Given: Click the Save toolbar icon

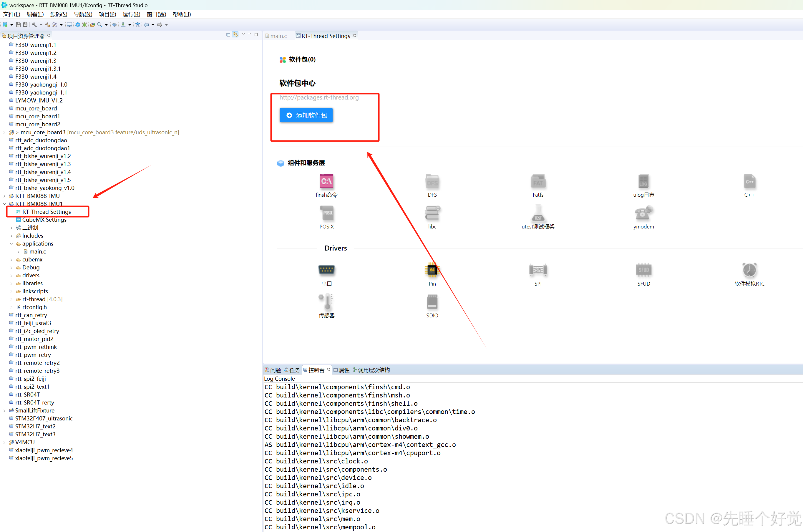Looking at the screenshot, I should 18,25.
